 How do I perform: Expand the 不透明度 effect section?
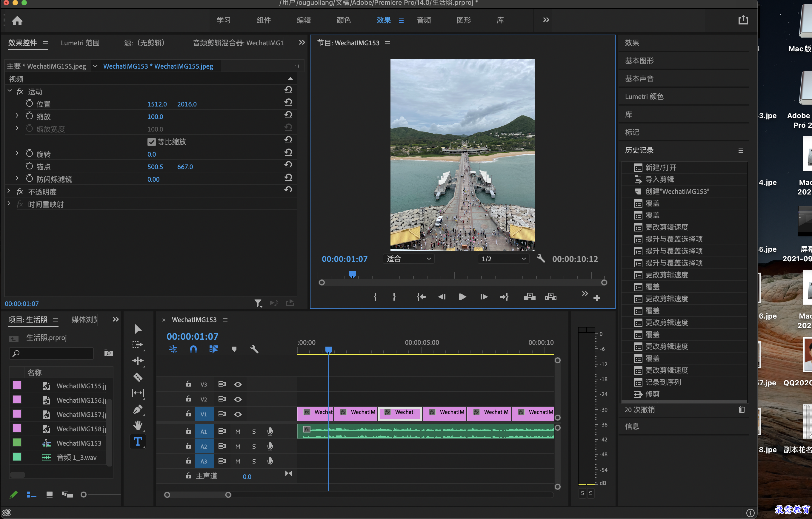(x=9, y=191)
